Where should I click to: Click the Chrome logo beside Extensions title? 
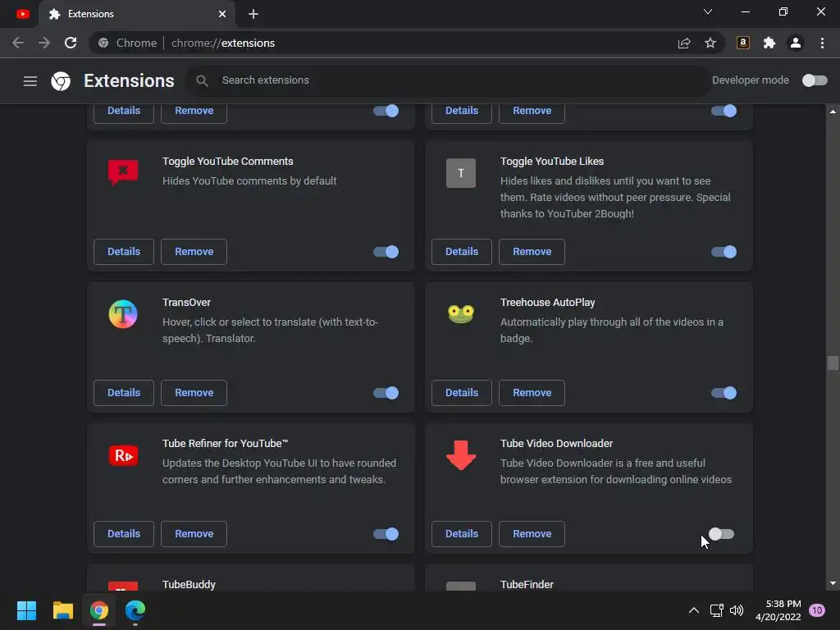click(x=61, y=81)
